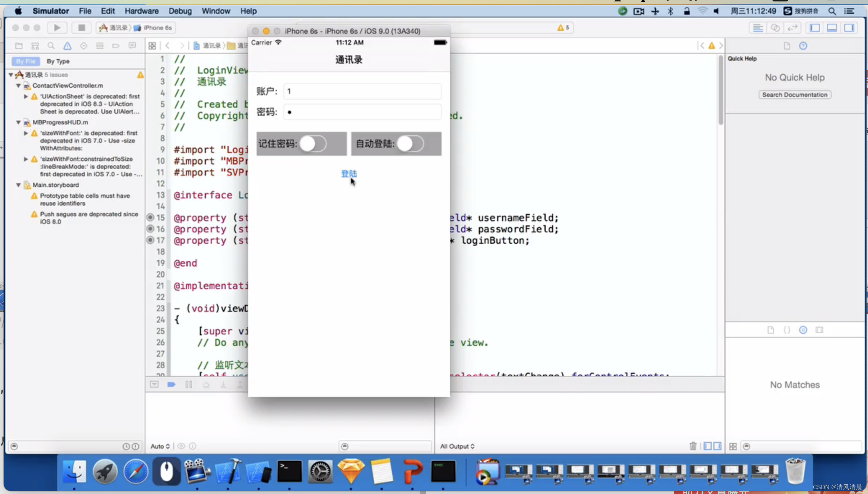Show the Quick Help inspector
The width and height of the screenshot is (868, 494).
(x=803, y=46)
